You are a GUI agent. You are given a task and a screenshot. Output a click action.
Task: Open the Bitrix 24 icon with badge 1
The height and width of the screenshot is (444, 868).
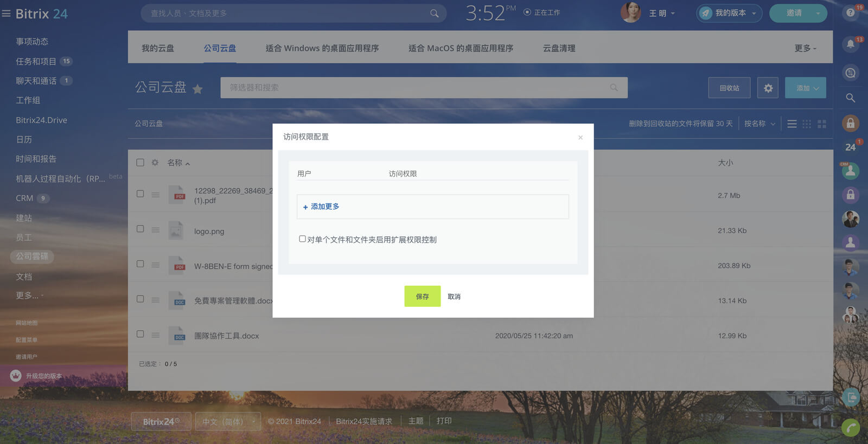pyautogui.click(x=850, y=147)
